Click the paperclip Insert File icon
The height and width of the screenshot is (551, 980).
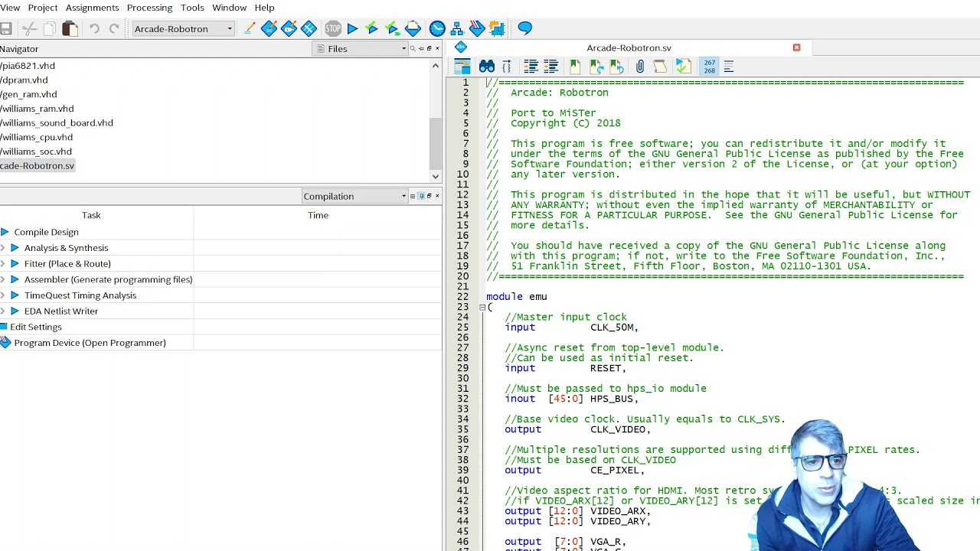pos(640,67)
